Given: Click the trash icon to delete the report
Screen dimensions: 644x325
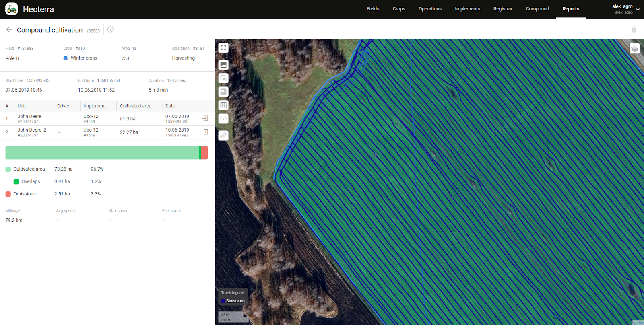Looking at the screenshot, I should tap(634, 29).
